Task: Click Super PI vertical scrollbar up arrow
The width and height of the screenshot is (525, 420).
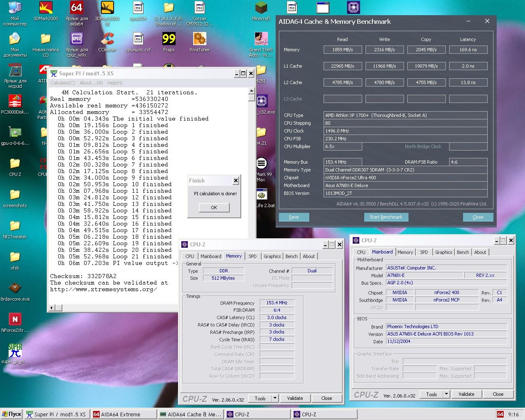Action: (251, 91)
